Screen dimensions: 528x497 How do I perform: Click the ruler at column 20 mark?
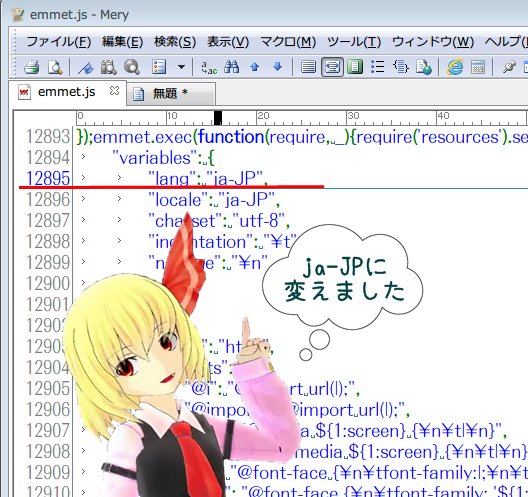click(x=263, y=116)
